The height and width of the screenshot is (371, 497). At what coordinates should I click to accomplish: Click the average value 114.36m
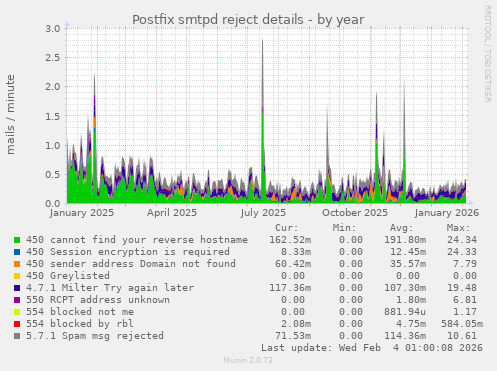coord(405,336)
